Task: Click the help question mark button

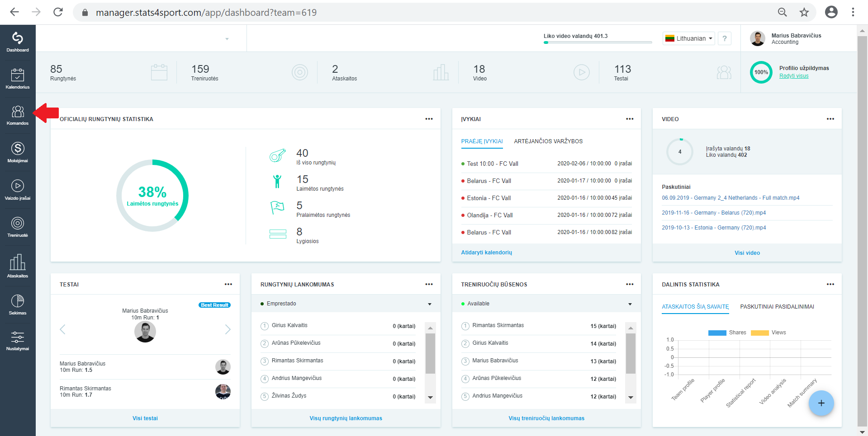Action: [x=725, y=38]
